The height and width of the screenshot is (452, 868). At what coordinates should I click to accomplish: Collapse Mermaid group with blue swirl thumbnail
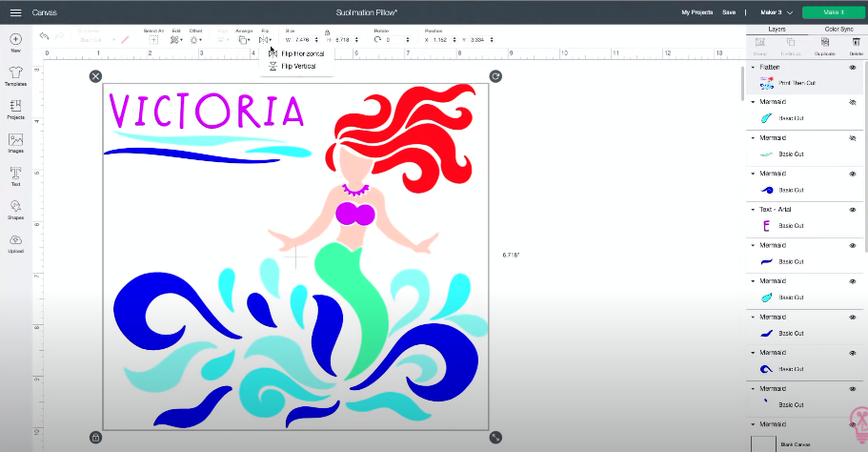pyautogui.click(x=753, y=174)
